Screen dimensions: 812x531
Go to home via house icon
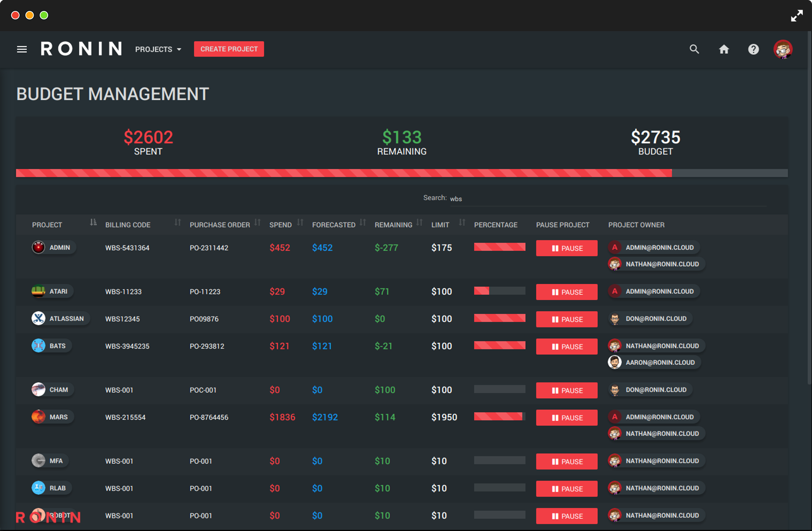pyautogui.click(x=724, y=49)
